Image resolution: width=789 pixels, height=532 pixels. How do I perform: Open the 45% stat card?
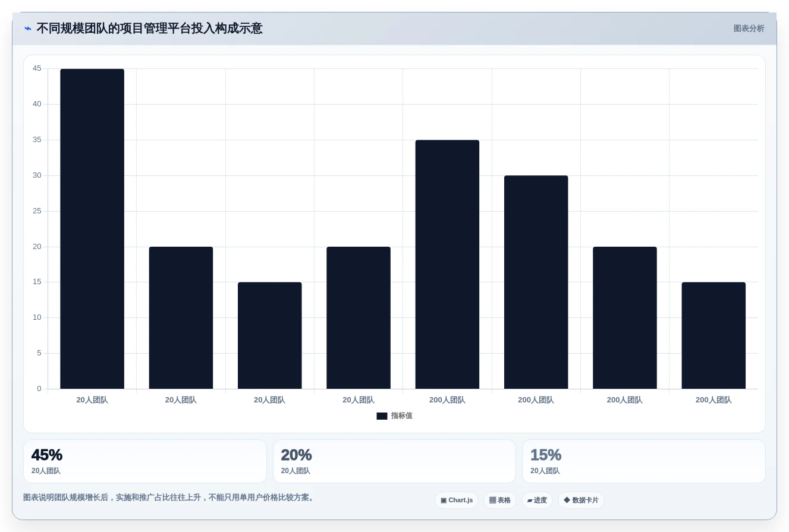click(145, 461)
